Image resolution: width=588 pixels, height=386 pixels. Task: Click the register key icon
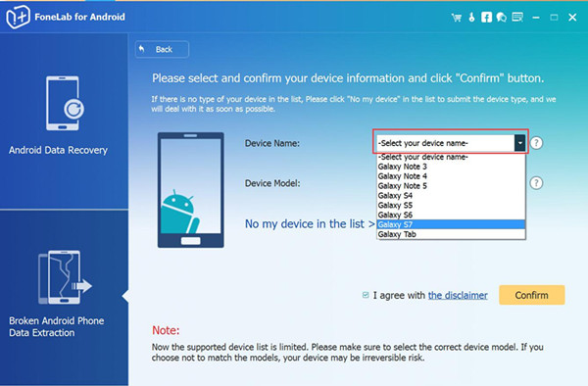tap(471, 18)
